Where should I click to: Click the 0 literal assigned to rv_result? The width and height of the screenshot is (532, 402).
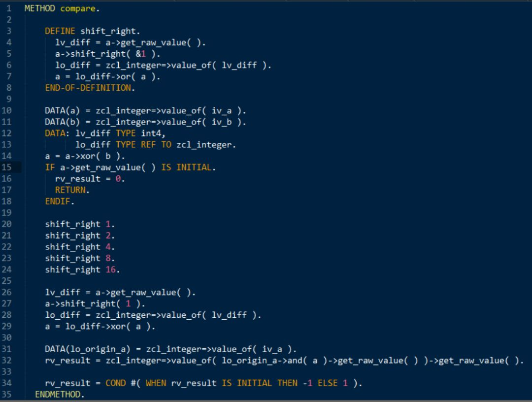click(x=118, y=179)
